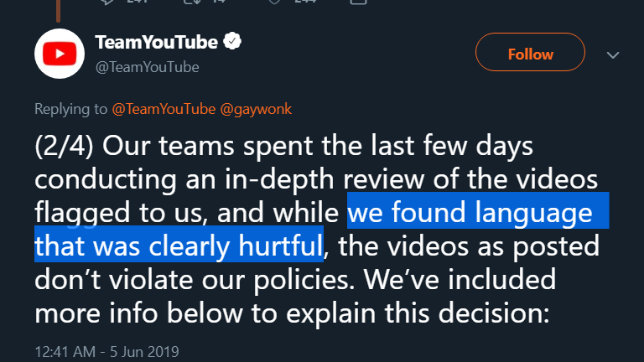Click the reply count on previous tweet
Screen dimensions: 644x362
(138, 1)
